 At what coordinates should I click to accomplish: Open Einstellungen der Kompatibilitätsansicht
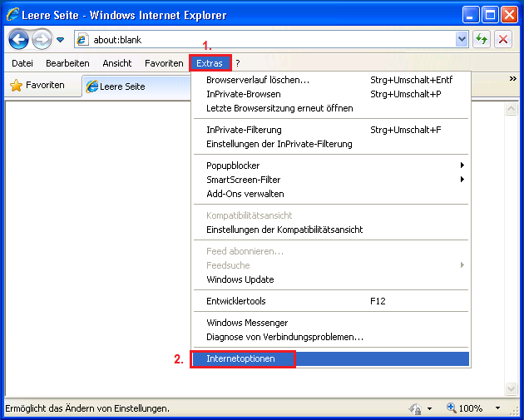point(331,230)
